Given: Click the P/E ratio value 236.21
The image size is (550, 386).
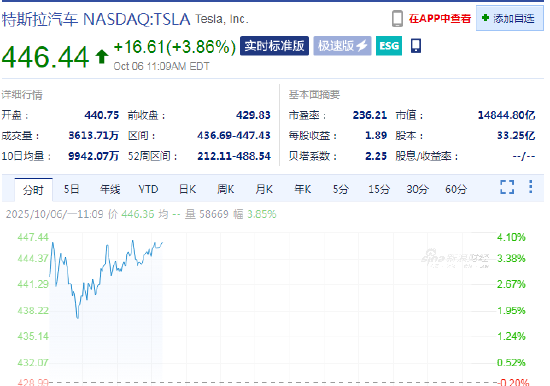Looking at the screenshot, I should 370,115.
